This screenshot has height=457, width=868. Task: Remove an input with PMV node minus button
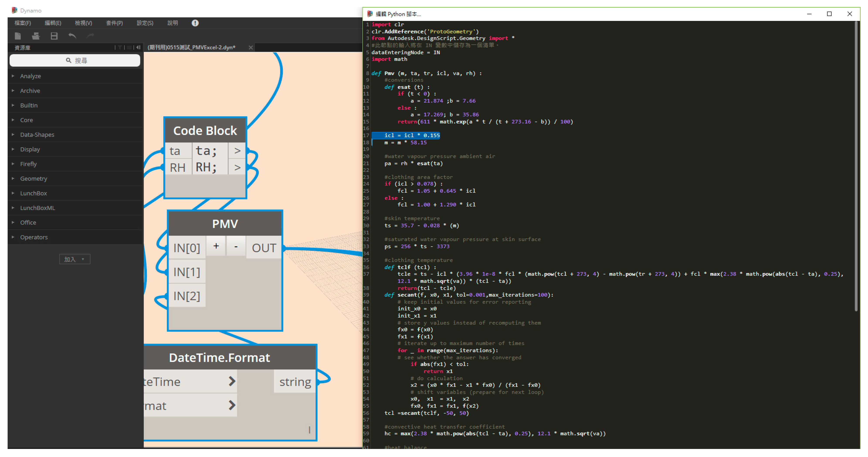(236, 246)
